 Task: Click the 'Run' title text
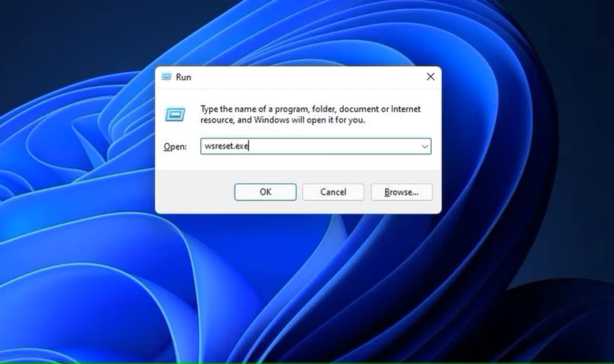[x=183, y=77]
